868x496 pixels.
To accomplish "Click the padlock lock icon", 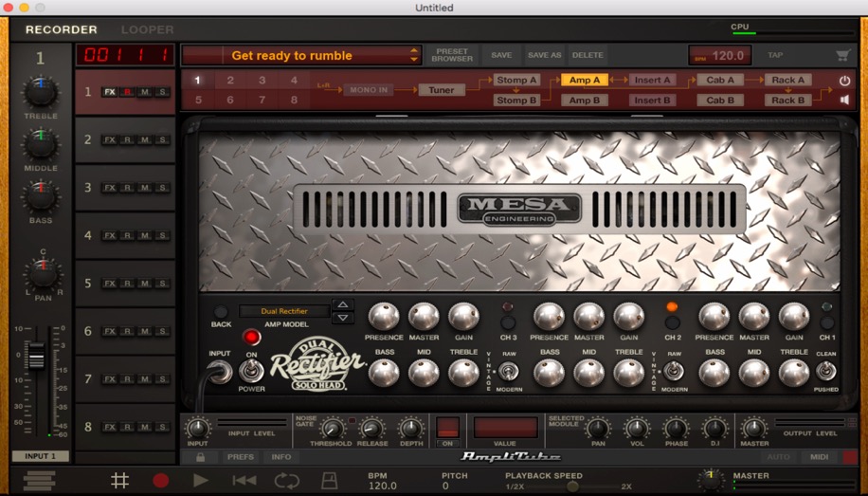I will tap(200, 457).
